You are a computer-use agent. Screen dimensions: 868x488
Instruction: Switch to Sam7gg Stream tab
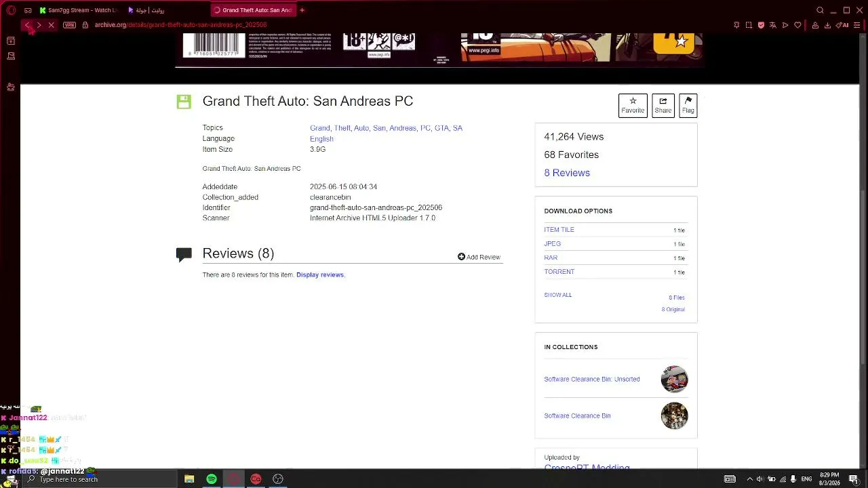[78, 10]
